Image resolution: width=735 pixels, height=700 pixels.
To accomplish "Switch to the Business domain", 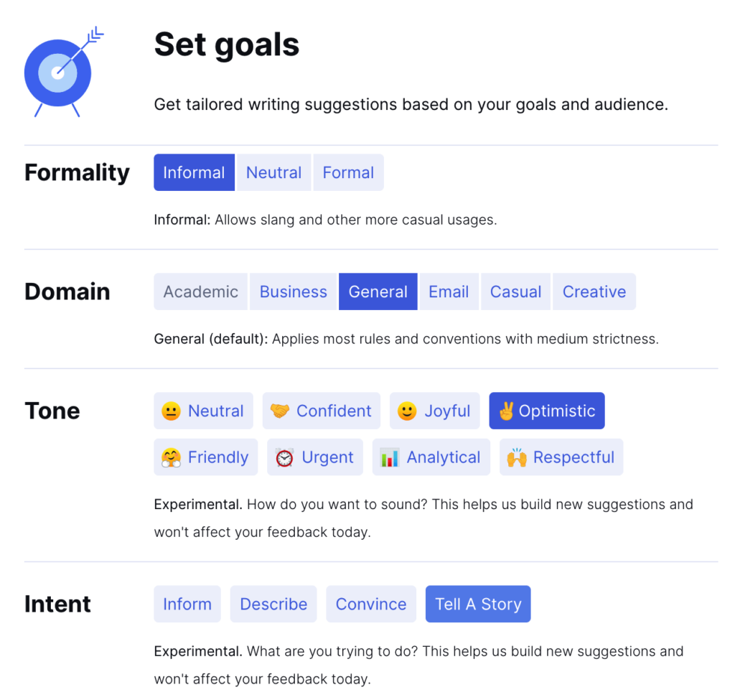I will coord(293,291).
